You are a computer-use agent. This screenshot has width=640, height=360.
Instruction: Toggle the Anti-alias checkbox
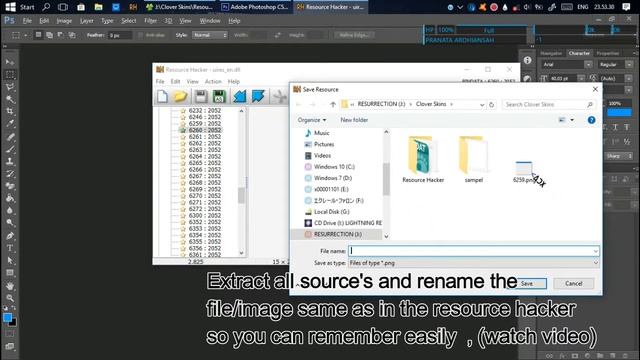click(140, 36)
